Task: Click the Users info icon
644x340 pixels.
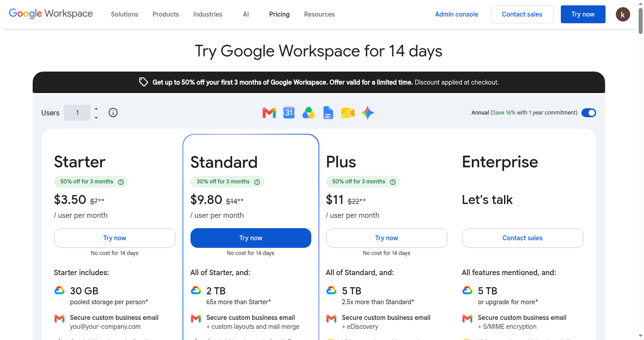Action: [x=113, y=113]
